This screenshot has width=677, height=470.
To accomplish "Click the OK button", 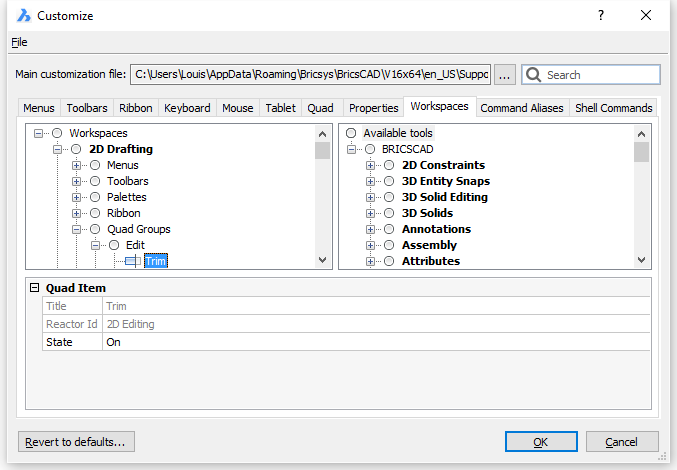I will (541, 442).
